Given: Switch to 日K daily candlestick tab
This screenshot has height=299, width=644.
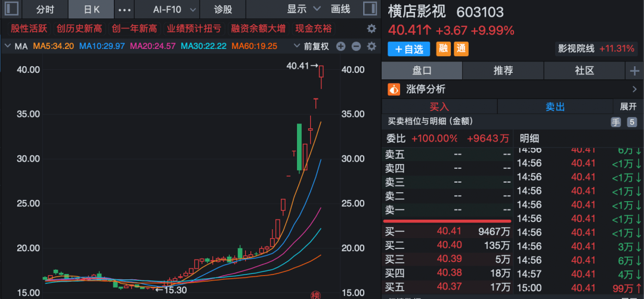Looking at the screenshot, I should click(x=92, y=10).
